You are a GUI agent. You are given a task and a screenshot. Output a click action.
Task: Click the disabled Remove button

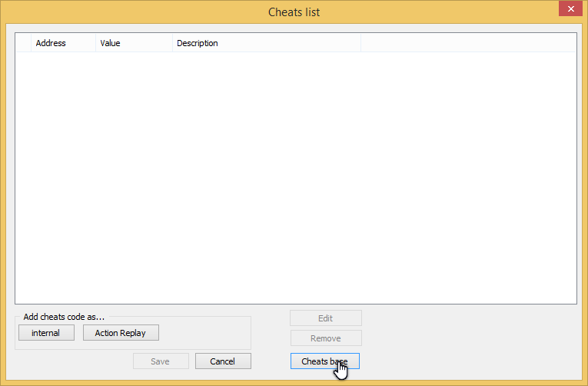point(326,338)
